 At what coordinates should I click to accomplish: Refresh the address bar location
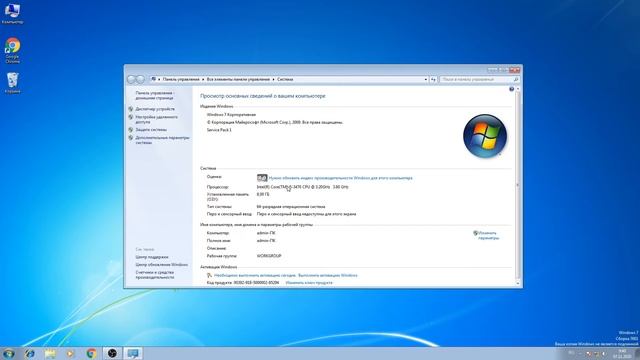(x=433, y=79)
